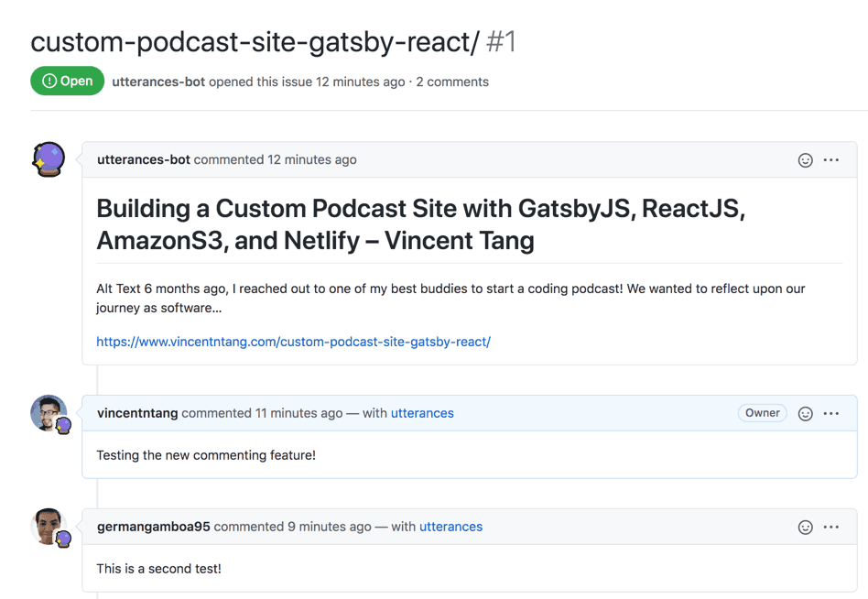The height and width of the screenshot is (599, 868).
Task: Click the '12 minutes ago' timestamp on the bot comment
Action: [x=311, y=159]
